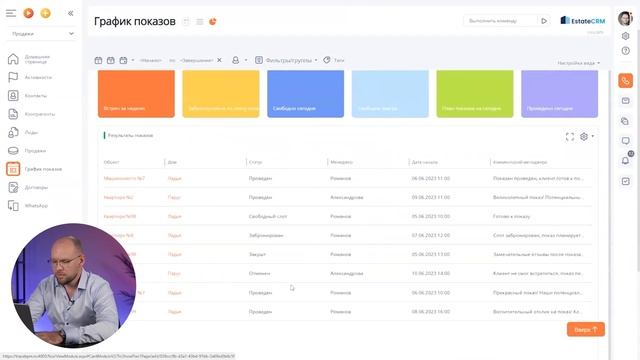Open the tasks checkmark panel icon

click(x=625, y=181)
